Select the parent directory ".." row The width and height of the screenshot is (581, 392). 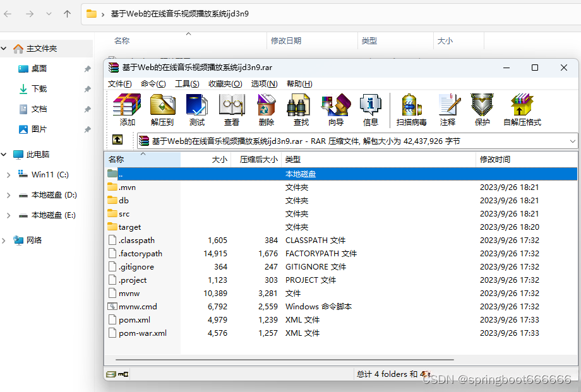tap(341, 174)
